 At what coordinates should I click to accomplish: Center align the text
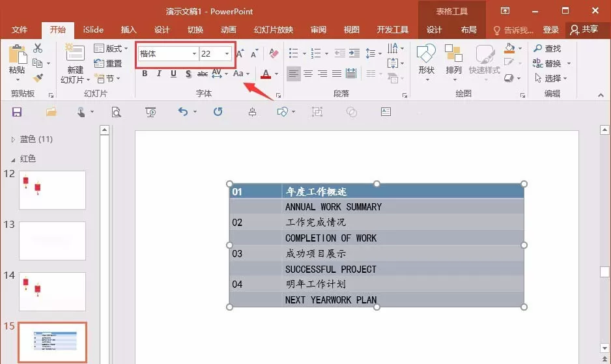tap(308, 74)
